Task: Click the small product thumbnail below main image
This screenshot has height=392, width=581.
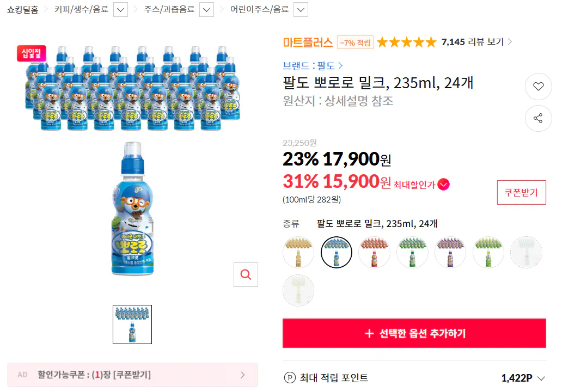Action: tap(132, 324)
